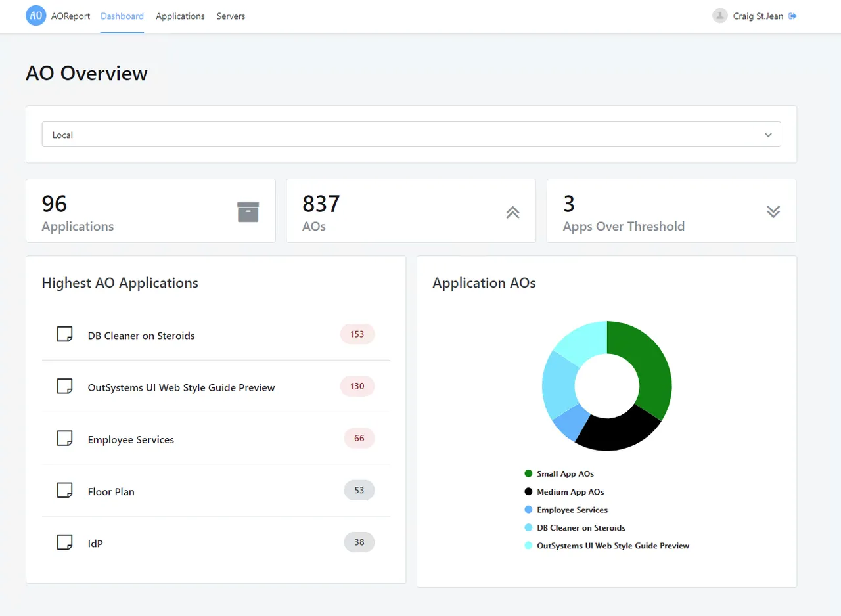The image size is (841, 616).
Task: Click the Apps Over Threshold label
Action: pyautogui.click(x=624, y=226)
